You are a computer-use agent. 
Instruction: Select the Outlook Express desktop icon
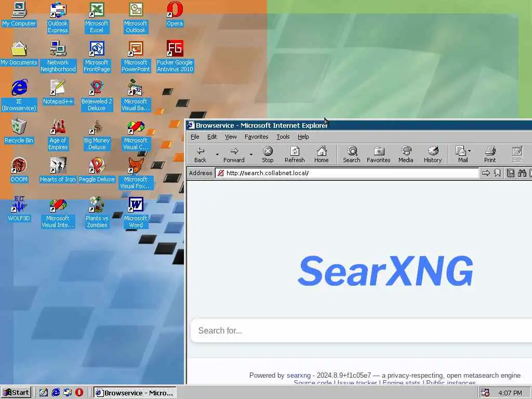click(58, 18)
